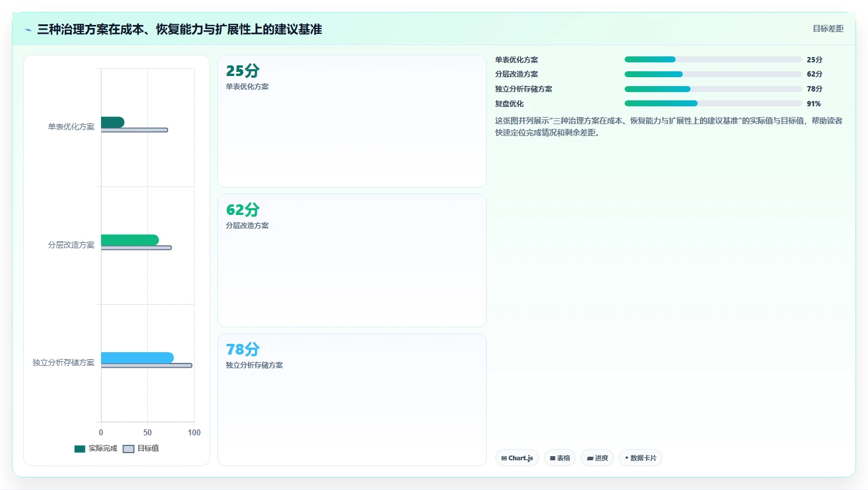Click the 目标差距 label in header
This screenshot has width=868, height=490.
click(828, 29)
